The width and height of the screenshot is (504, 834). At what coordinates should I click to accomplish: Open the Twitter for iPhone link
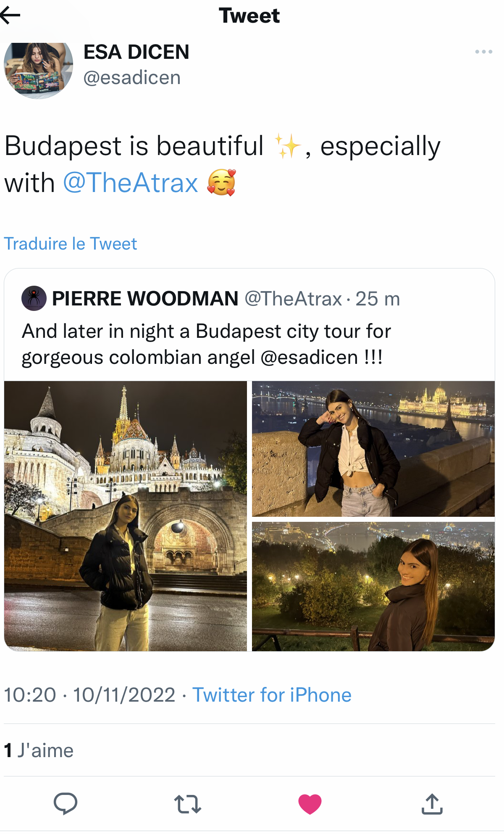272,695
